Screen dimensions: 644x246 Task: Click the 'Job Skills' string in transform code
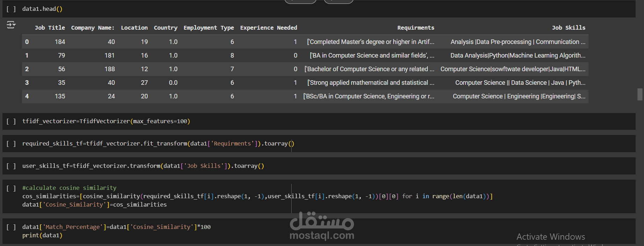[204, 166]
